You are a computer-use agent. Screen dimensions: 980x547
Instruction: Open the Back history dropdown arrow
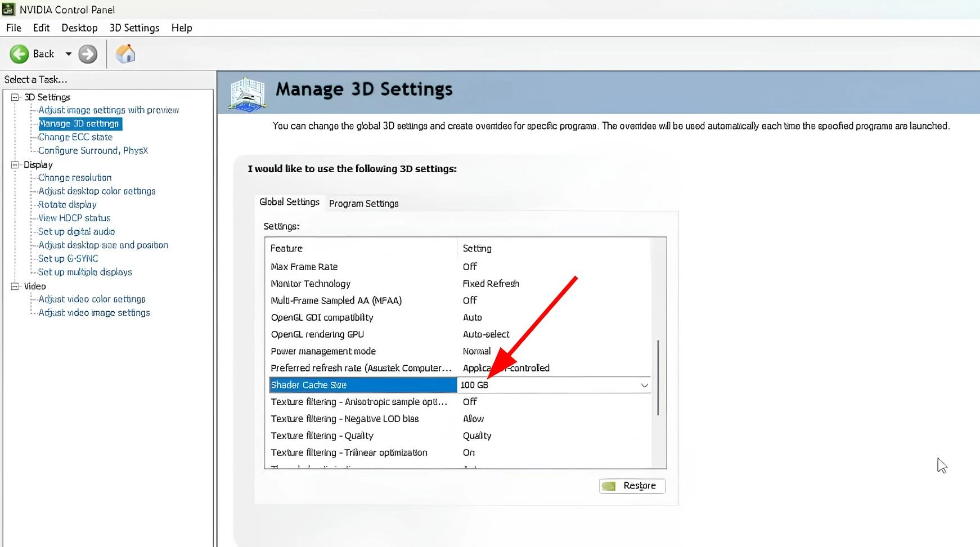click(69, 54)
